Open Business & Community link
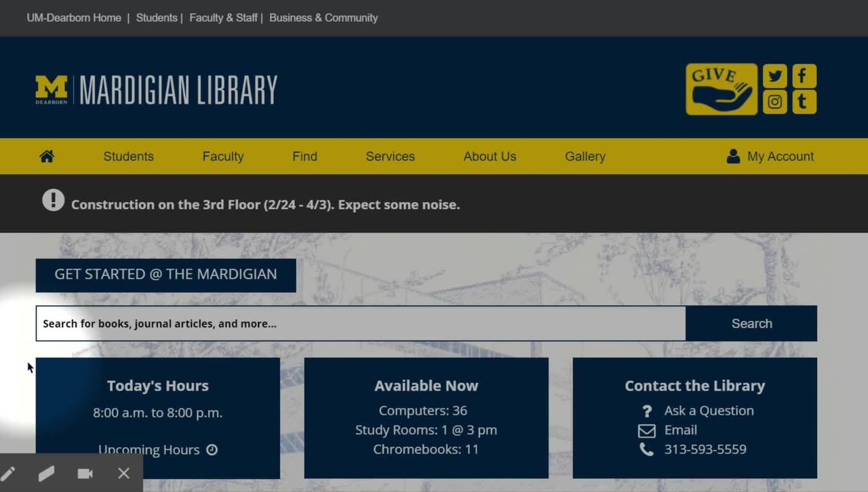The height and width of the screenshot is (492, 868). [x=323, y=18]
